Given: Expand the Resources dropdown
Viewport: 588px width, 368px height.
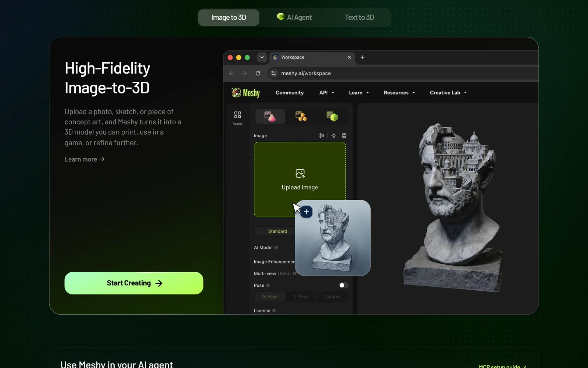Looking at the screenshot, I should coord(399,93).
